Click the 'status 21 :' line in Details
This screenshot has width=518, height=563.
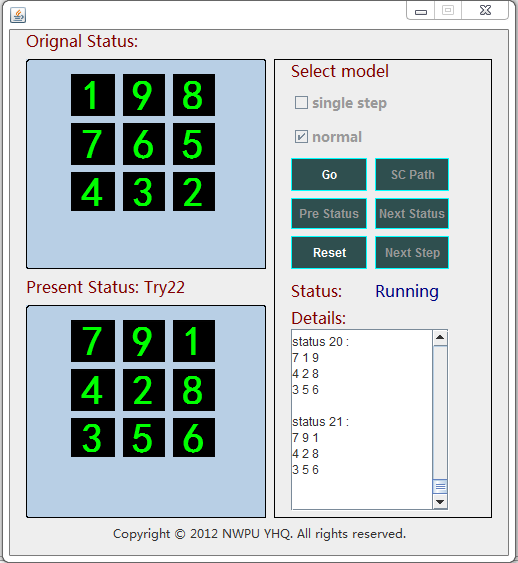(x=321, y=422)
